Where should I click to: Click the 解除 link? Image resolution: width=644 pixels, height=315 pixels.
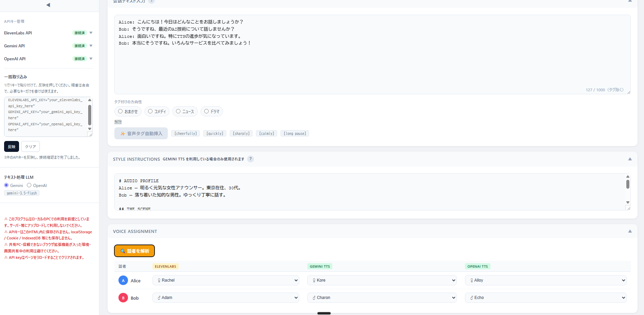point(118,122)
